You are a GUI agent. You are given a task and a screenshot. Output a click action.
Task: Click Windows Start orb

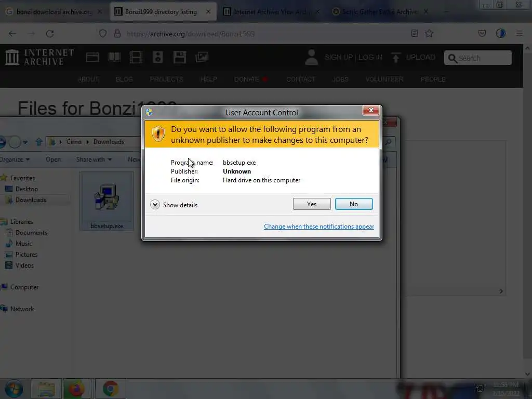[14, 389]
